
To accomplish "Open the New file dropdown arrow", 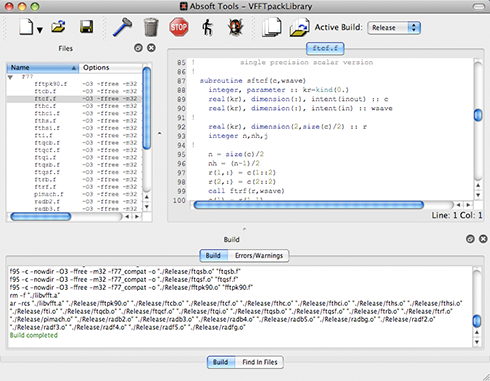I will pyautogui.click(x=40, y=30).
